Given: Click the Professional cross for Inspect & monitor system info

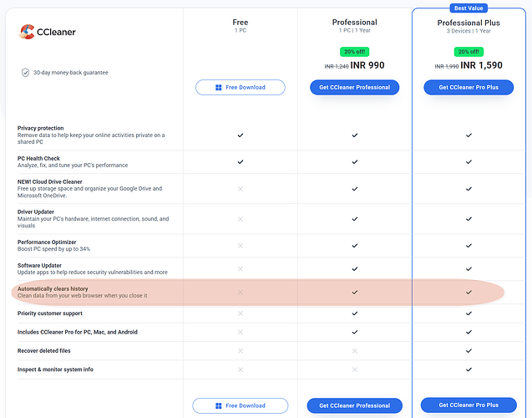Looking at the screenshot, I should click(x=354, y=370).
